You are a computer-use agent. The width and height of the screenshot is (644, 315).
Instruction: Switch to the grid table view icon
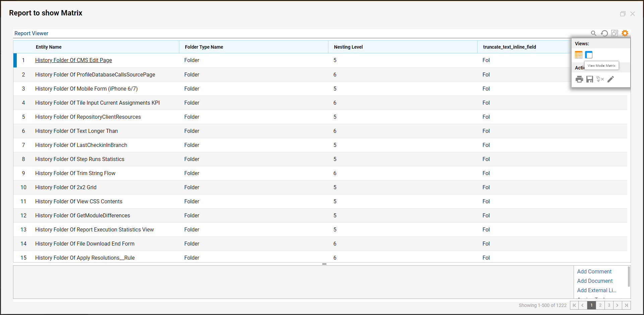(x=579, y=55)
